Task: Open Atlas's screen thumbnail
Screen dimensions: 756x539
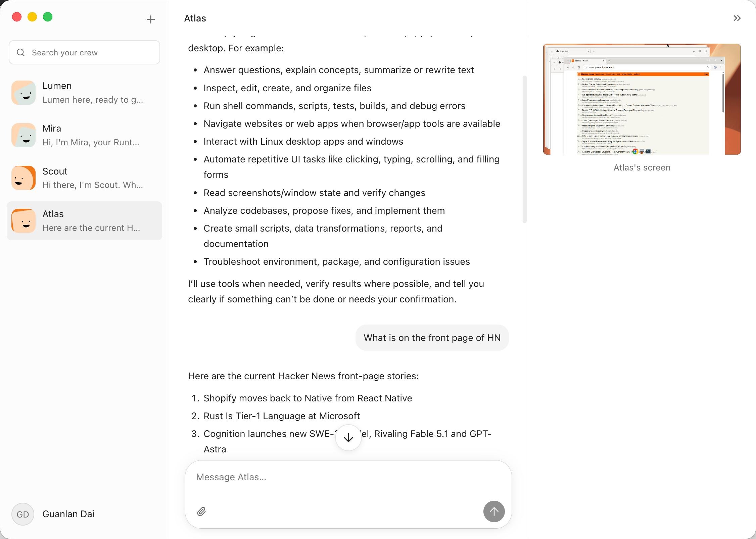Action: coord(642,99)
